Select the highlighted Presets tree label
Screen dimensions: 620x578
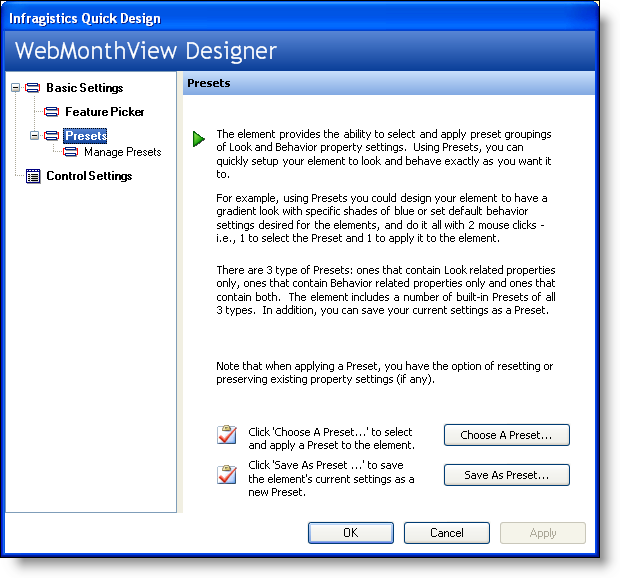(x=85, y=135)
